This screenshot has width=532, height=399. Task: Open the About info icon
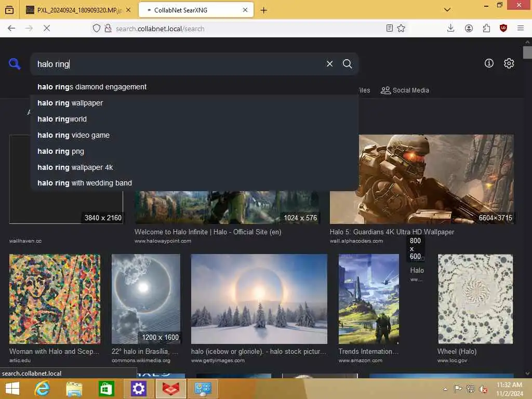pos(489,63)
